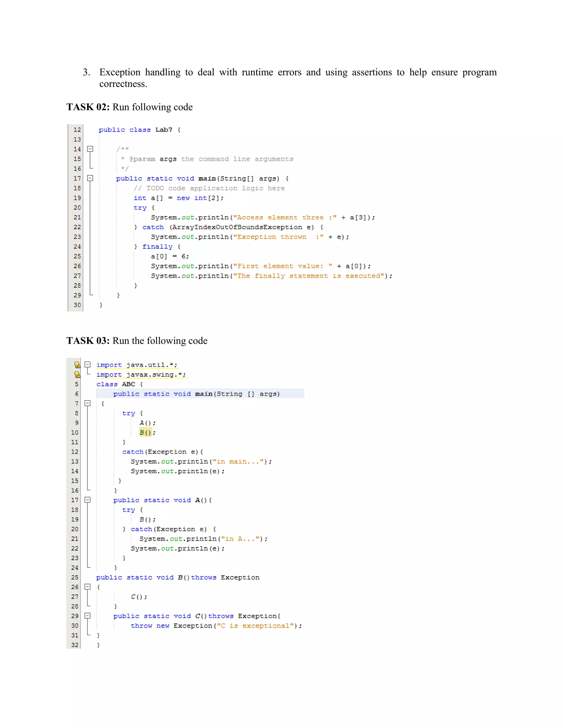Viewport: 563px width, 728px height.
Task: Click the 'public class Lab7 {' line
Action: [x=139, y=130]
